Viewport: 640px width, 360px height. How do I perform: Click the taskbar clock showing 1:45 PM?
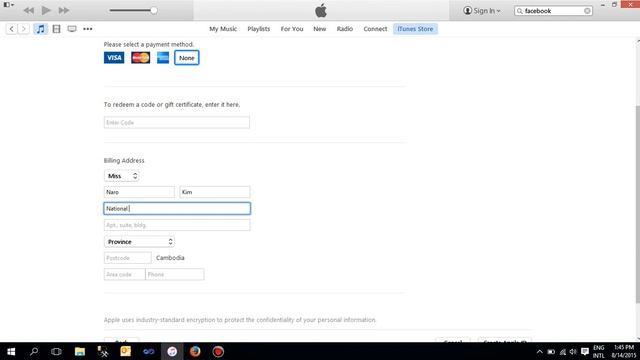(624, 352)
